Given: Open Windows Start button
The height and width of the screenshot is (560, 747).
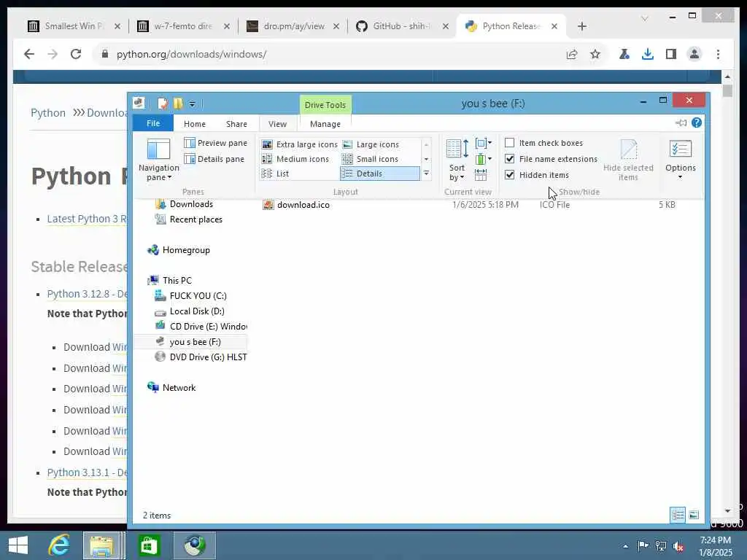Looking at the screenshot, I should (x=18, y=545).
